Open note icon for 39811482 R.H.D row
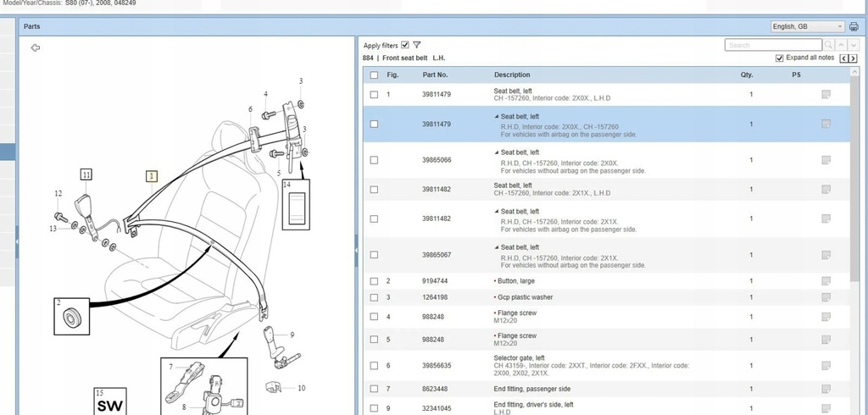This screenshot has height=415, width=868. tap(826, 219)
